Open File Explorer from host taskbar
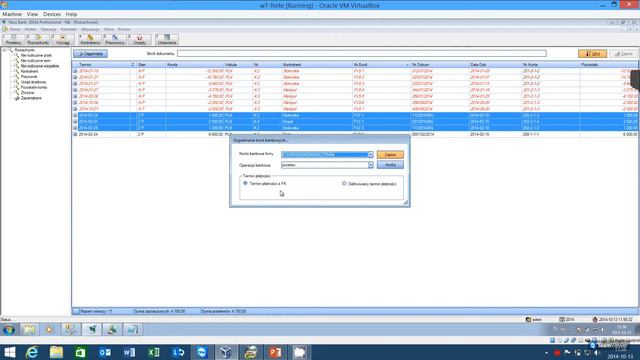 56,352
